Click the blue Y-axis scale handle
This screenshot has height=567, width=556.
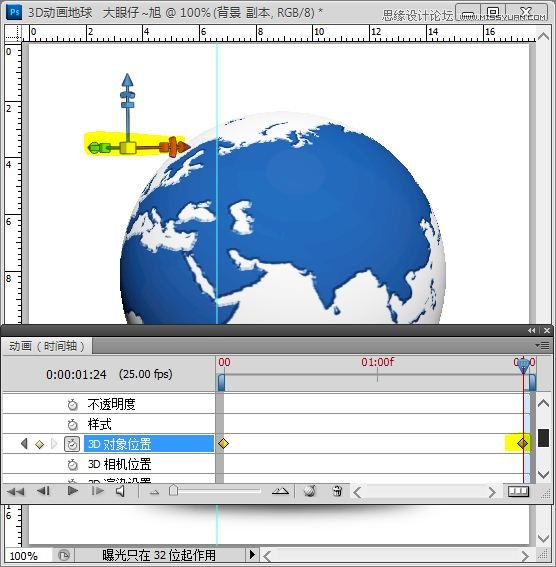pyautogui.click(x=128, y=105)
